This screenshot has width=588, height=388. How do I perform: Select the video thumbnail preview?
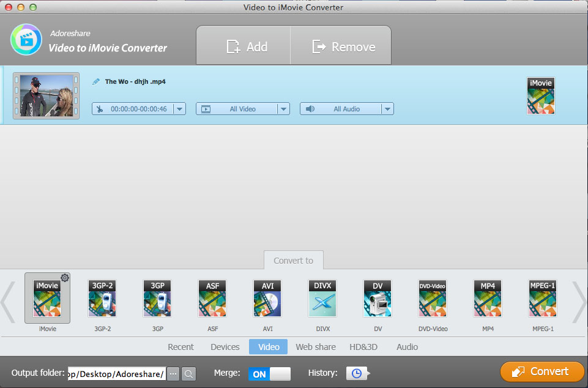pyautogui.click(x=46, y=95)
